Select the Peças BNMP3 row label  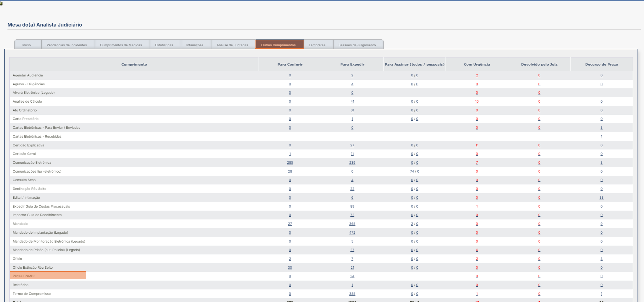click(24, 276)
